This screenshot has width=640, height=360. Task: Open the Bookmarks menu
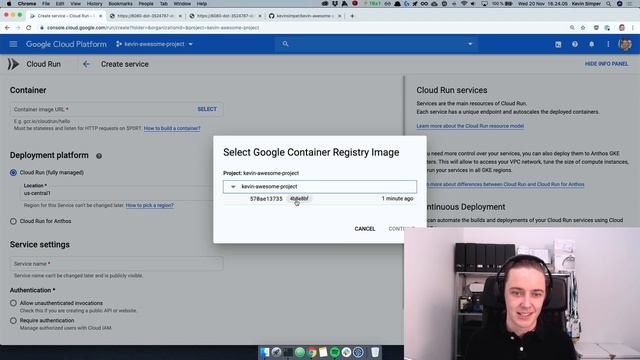pyautogui.click(x=120, y=4)
